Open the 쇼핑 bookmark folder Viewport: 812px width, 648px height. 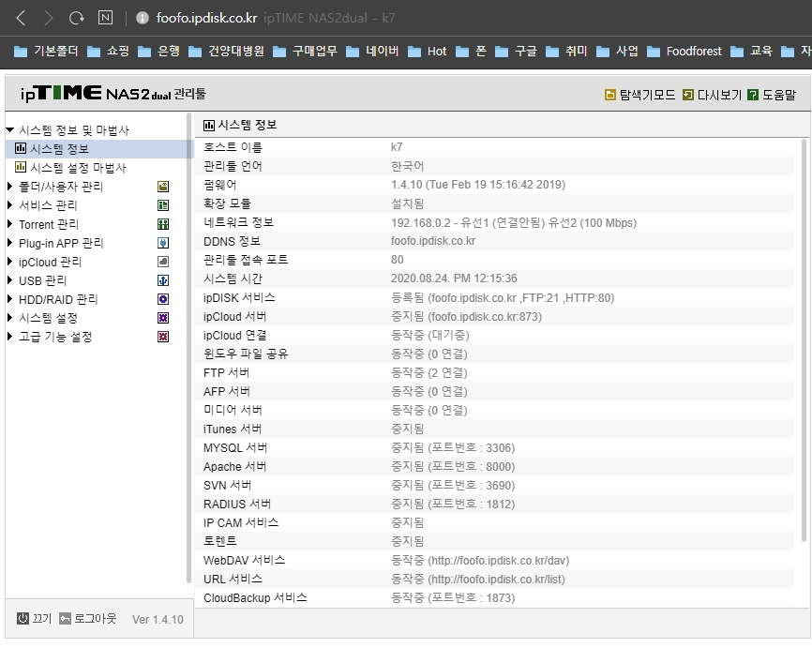pos(108,52)
